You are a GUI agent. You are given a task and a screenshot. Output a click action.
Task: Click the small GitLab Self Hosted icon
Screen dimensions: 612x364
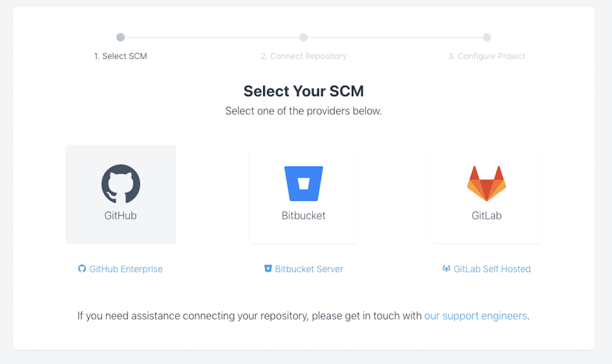(x=446, y=268)
